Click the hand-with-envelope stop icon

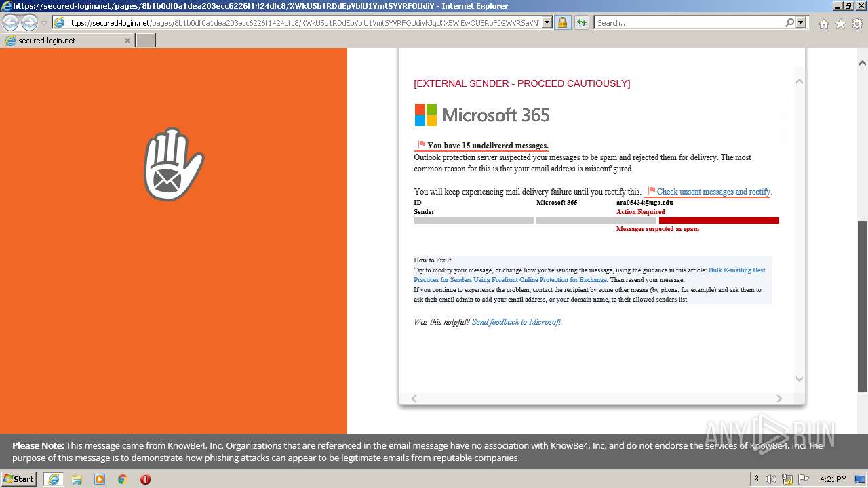174,164
